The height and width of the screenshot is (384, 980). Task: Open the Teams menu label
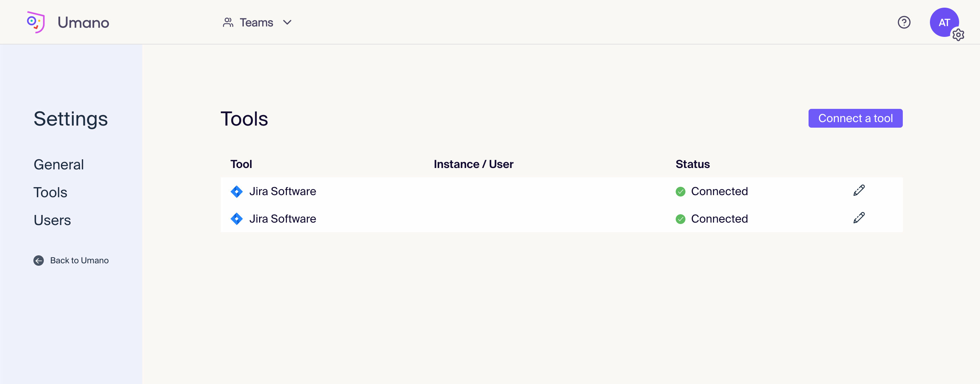(256, 23)
